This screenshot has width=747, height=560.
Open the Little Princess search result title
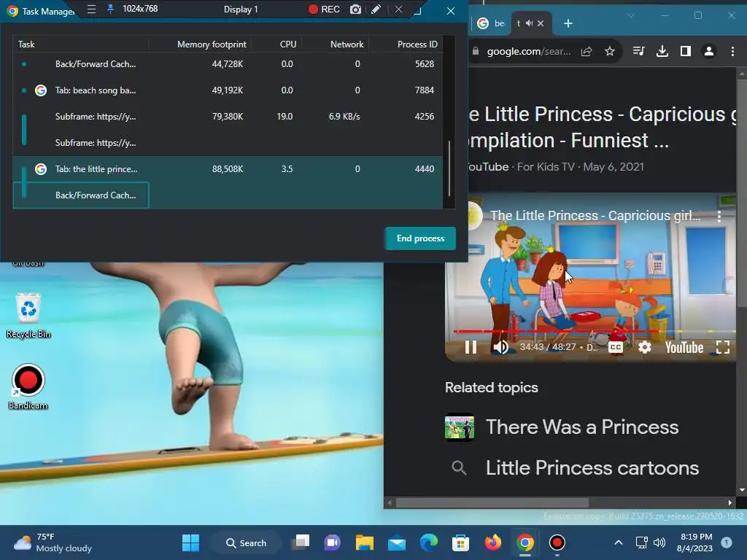coord(603,127)
